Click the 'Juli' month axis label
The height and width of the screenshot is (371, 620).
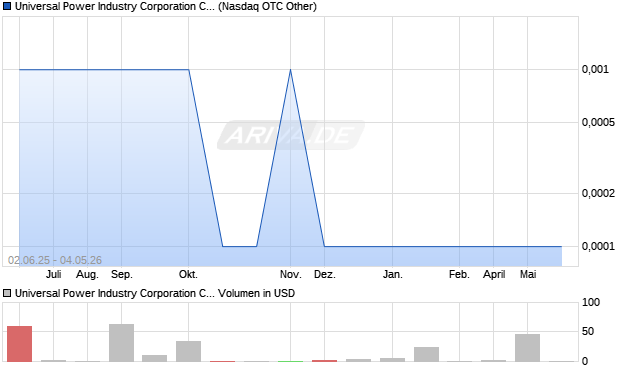pos(53,274)
